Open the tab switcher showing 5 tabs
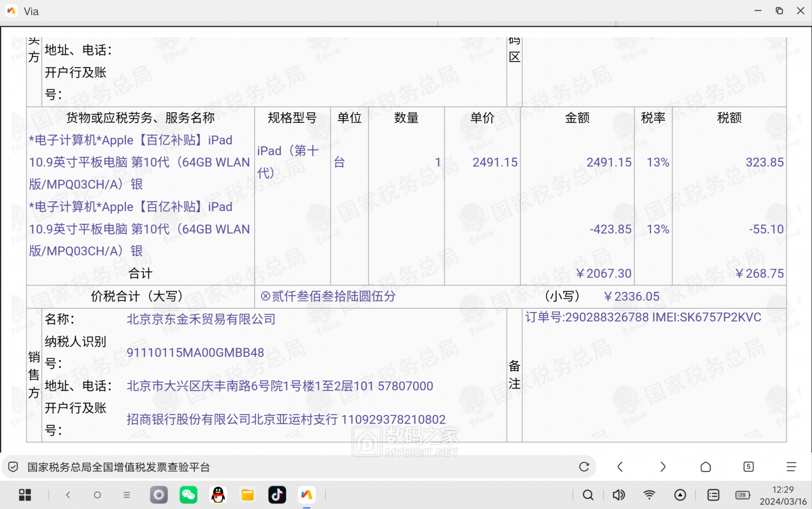 pyautogui.click(x=748, y=467)
